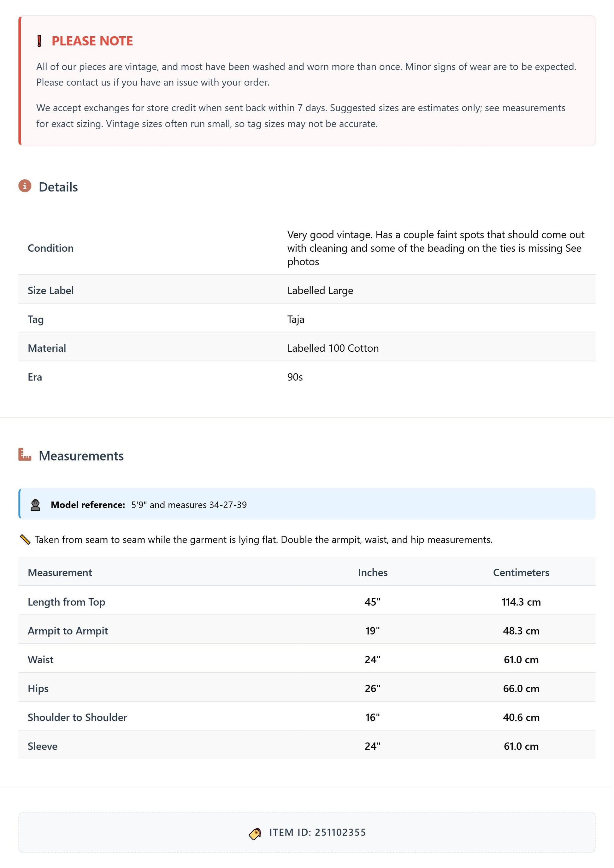Click the Details info circle icon
This screenshot has height=868, width=614.
coord(25,186)
